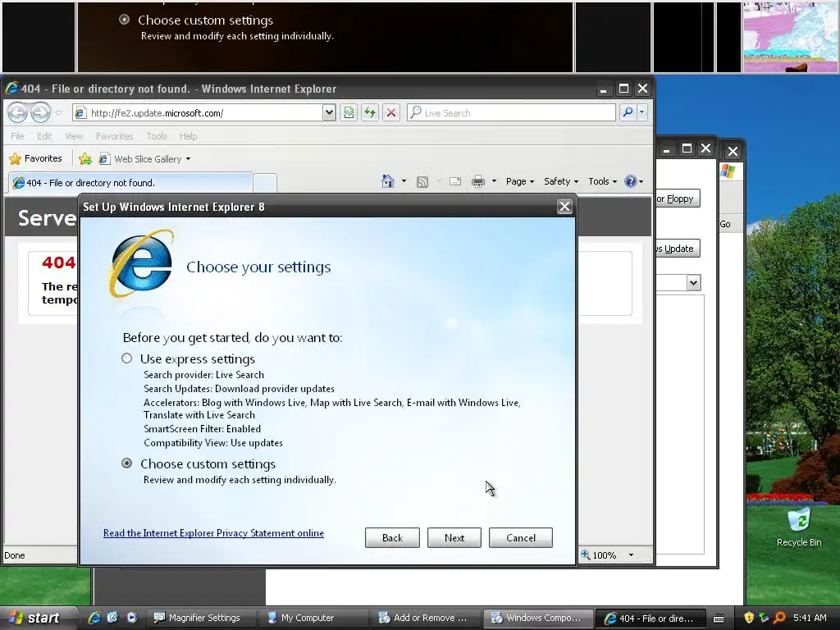
Task: Expand the Print options dropdown arrow
Action: [494, 181]
